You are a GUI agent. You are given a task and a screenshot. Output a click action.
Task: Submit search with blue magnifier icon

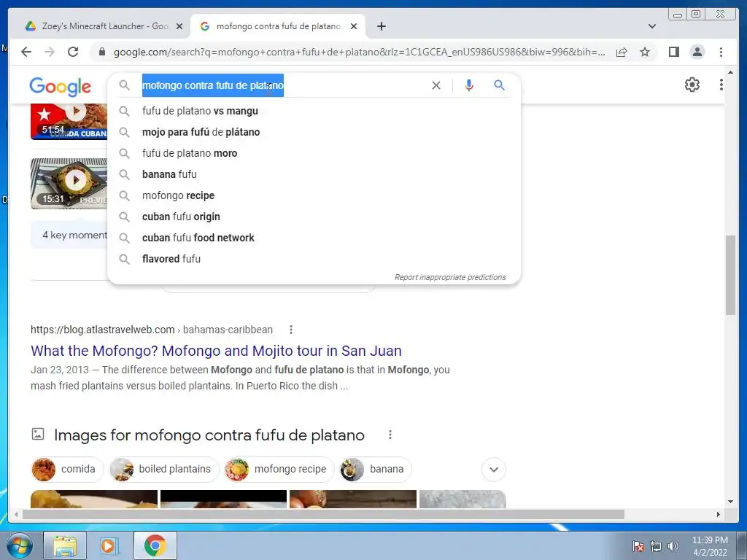499,85
